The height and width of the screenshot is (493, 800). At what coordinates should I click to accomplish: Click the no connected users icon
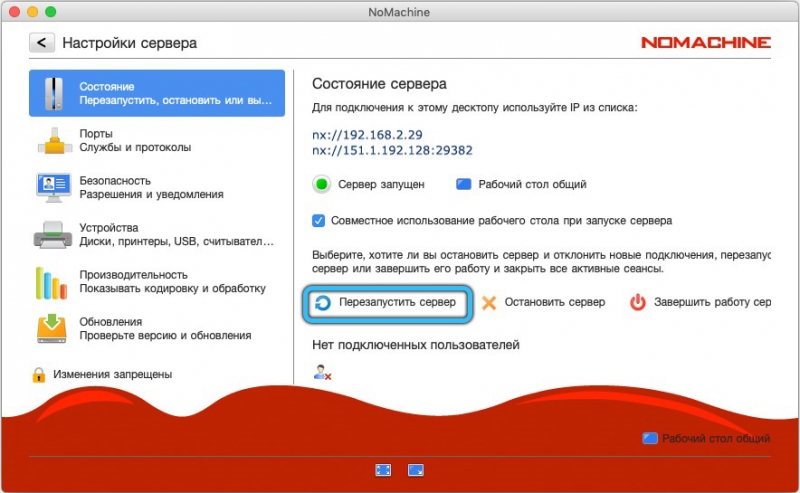click(322, 373)
